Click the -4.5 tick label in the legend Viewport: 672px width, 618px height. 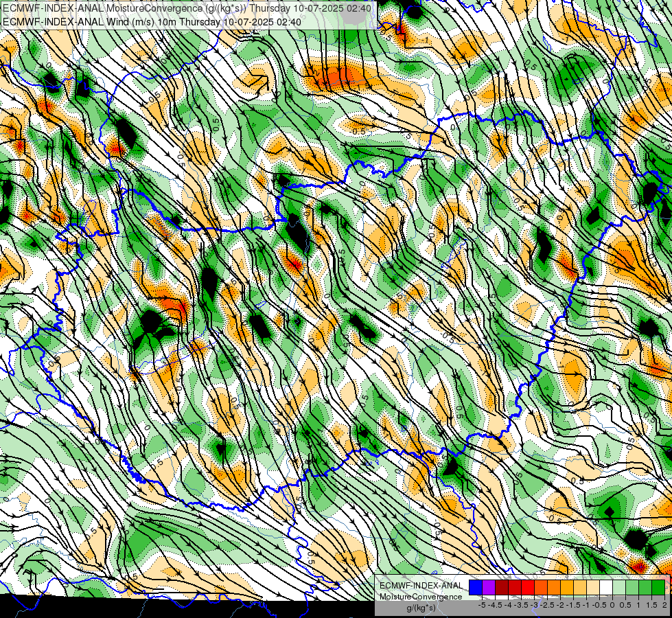pyautogui.click(x=494, y=605)
